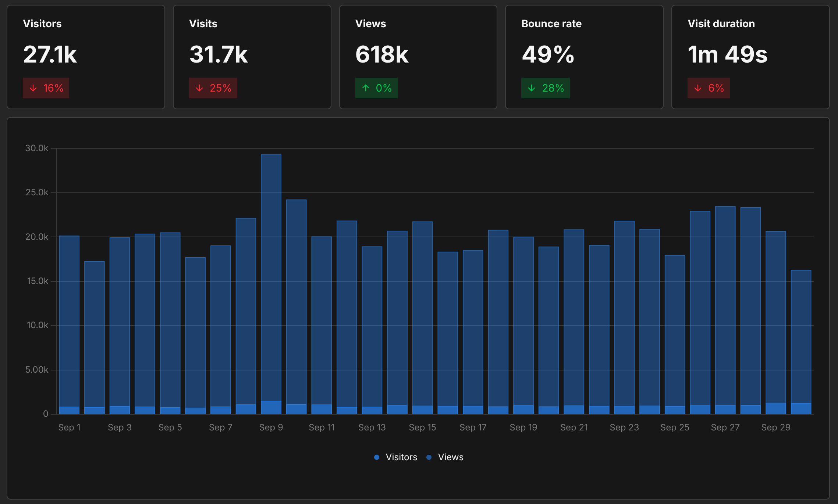The width and height of the screenshot is (838, 504).
Task: Click the green 28% bounce rate badge
Action: click(546, 88)
